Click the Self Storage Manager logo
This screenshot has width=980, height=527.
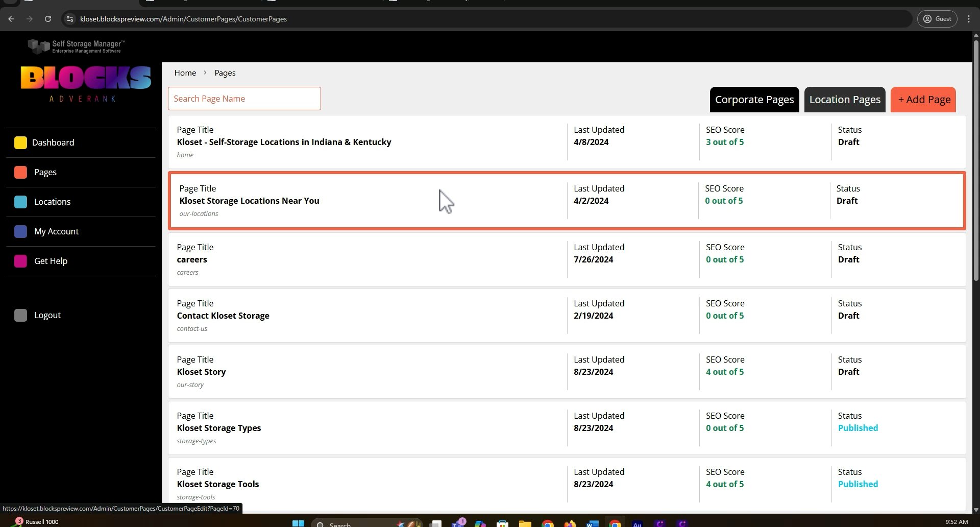[x=76, y=46]
